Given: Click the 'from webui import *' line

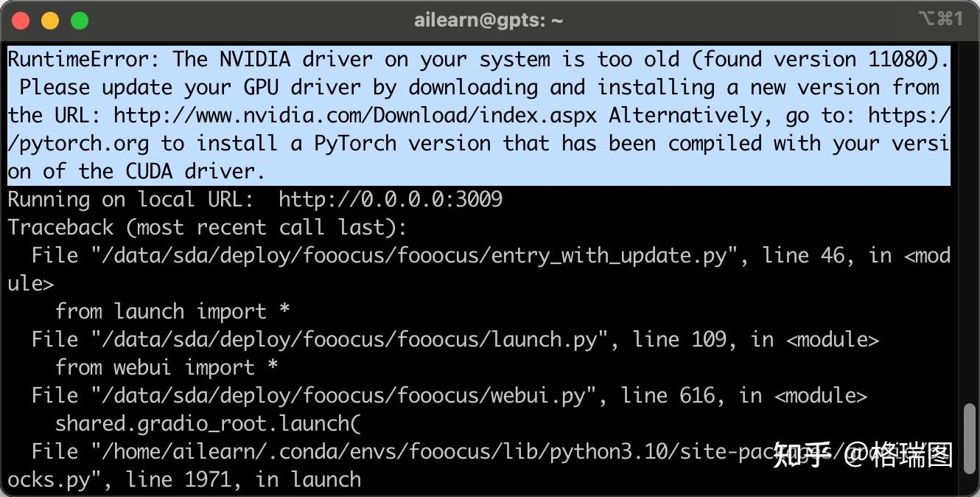Looking at the screenshot, I should 166,368.
